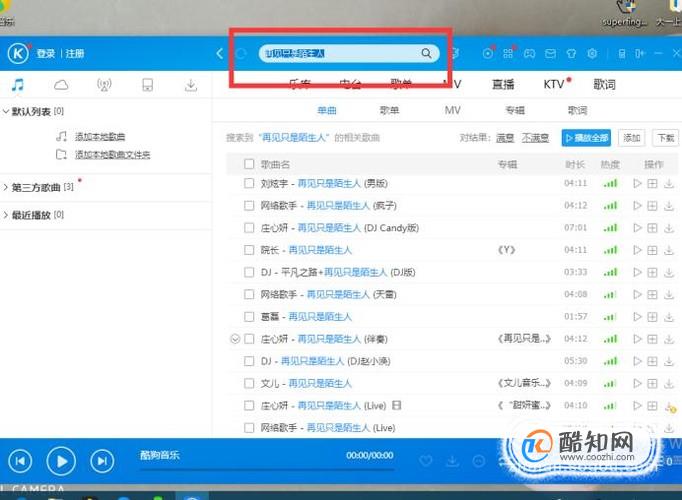Screen dimensions: 682x500
Task: Select the 专辑 results tab
Action: click(x=515, y=110)
